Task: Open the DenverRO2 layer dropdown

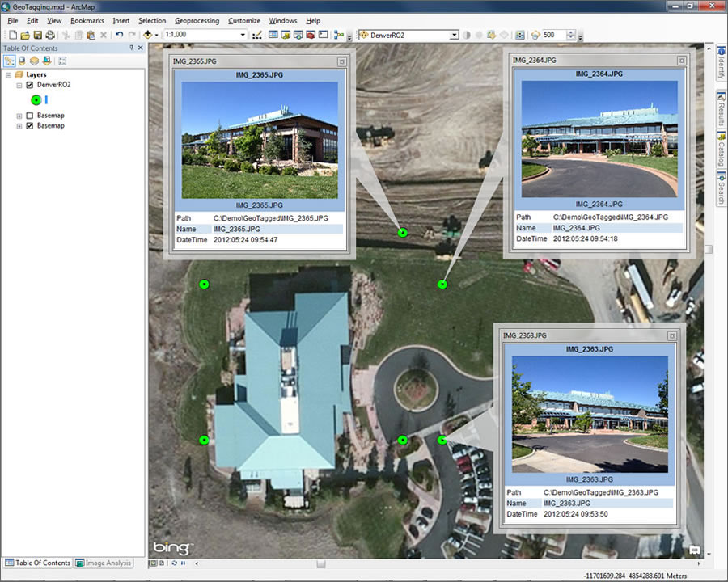Action: [x=454, y=35]
